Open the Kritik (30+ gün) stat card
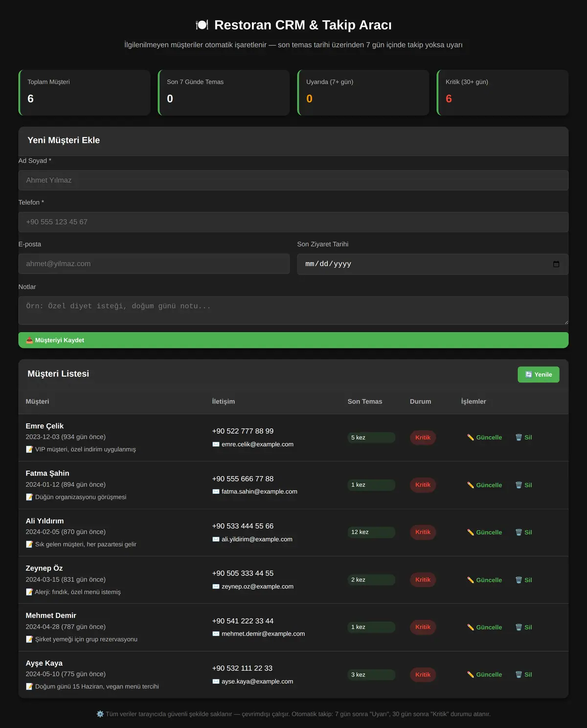 502,92
